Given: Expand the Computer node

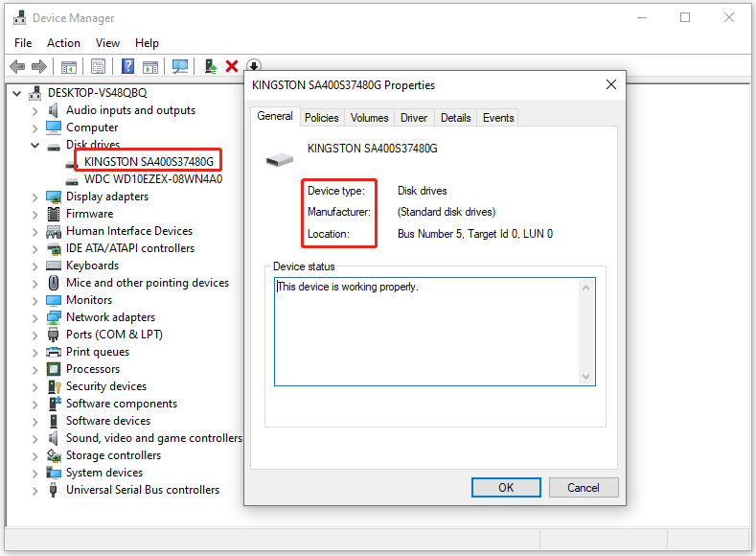Looking at the screenshot, I should click(x=34, y=128).
